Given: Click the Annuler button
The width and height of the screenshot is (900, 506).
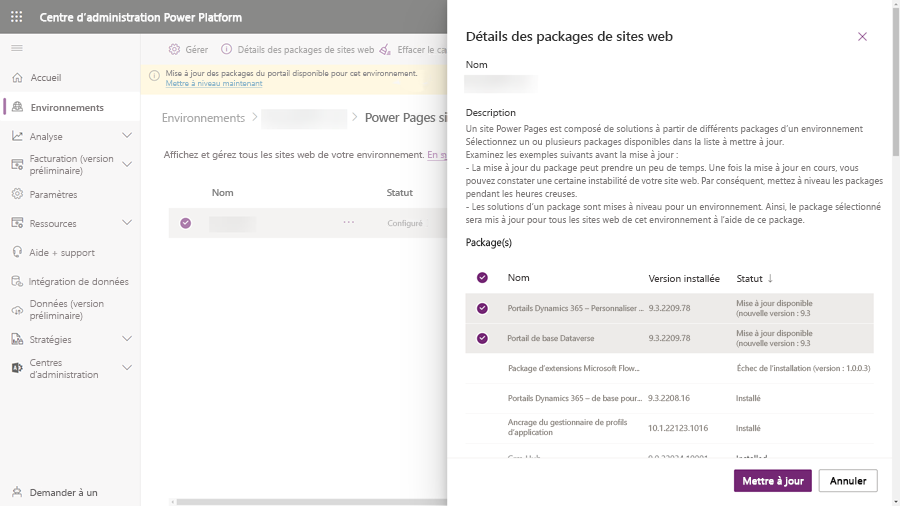Looking at the screenshot, I should (x=848, y=481).
